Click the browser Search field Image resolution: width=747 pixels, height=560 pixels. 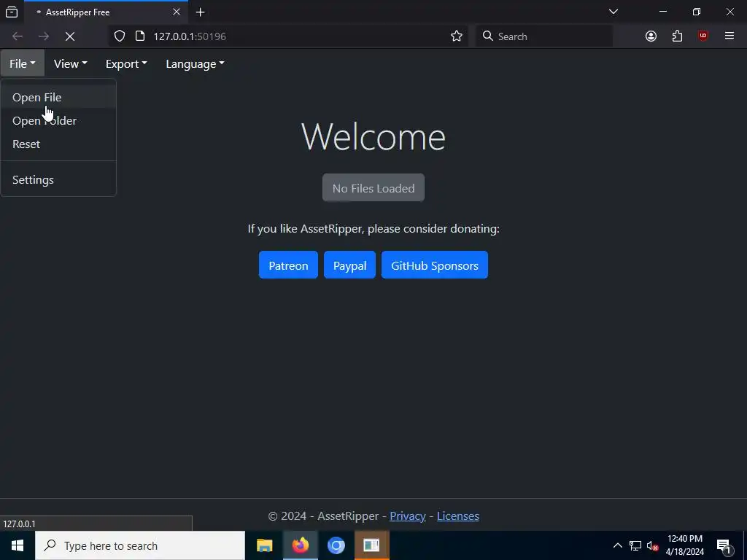tap(544, 36)
